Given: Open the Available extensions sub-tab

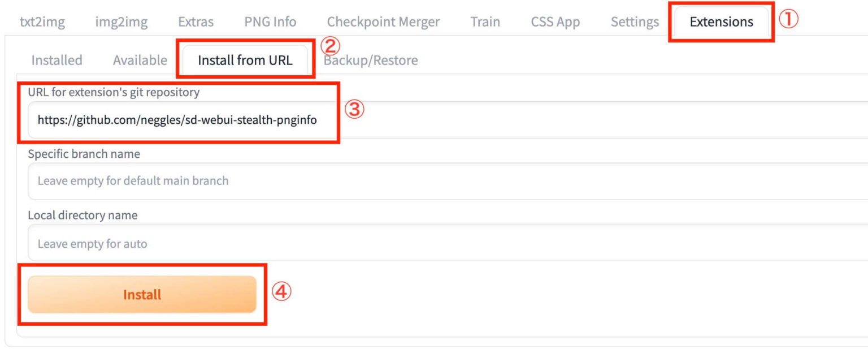Looking at the screenshot, I should [x=140, y=60].
